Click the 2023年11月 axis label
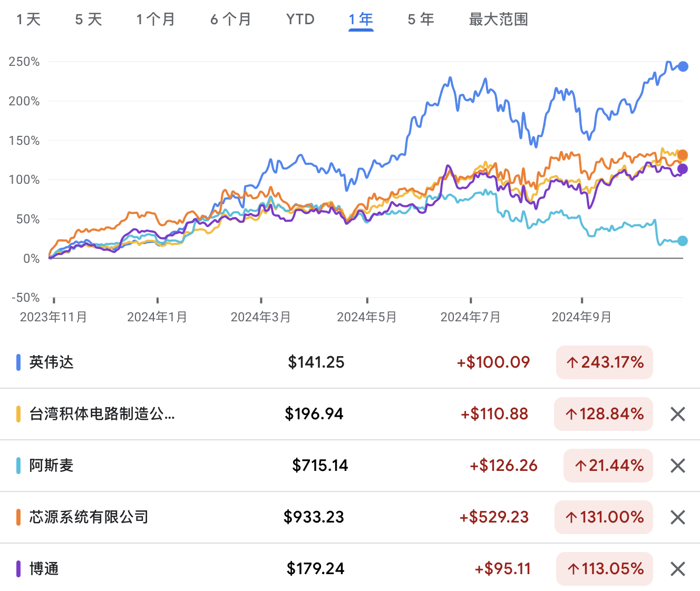The height and width of the screenshot is (591, 700). 53,317
